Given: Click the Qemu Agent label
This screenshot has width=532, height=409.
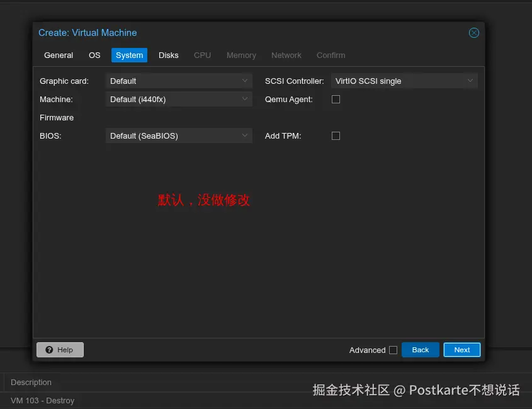Looking at the screenshot, I should tap(289, 99).
